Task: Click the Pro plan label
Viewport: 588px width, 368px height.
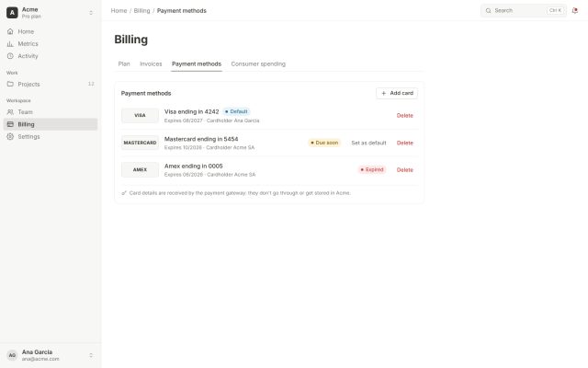Action: click(31, 17)
